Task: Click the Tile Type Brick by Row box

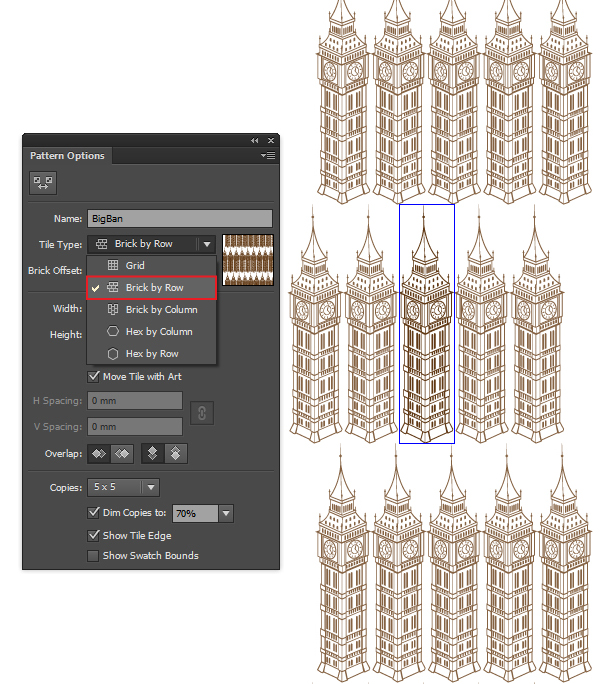Action: coord(151,244)
